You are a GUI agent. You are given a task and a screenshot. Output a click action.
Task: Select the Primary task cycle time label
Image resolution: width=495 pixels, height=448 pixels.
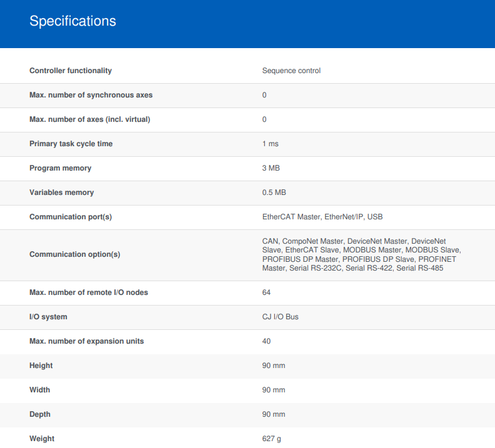[71, 144]
